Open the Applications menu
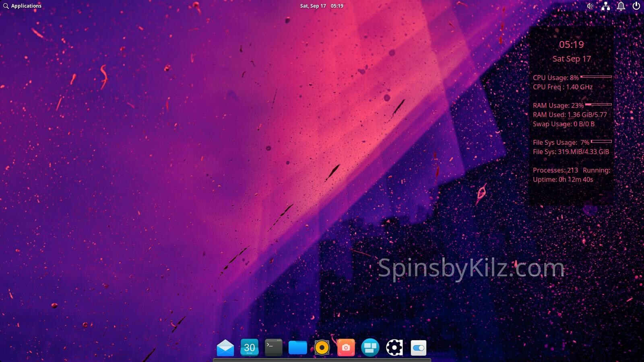 pos(23,6)
